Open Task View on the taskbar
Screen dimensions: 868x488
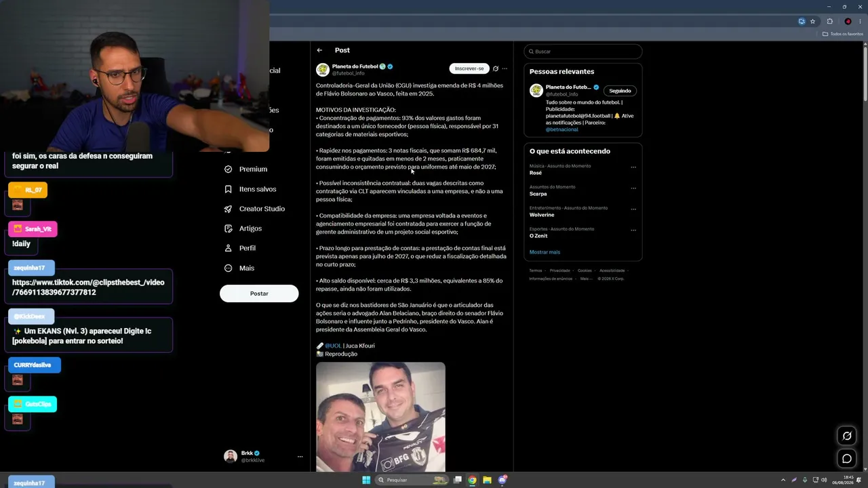[x=458, y=480]
